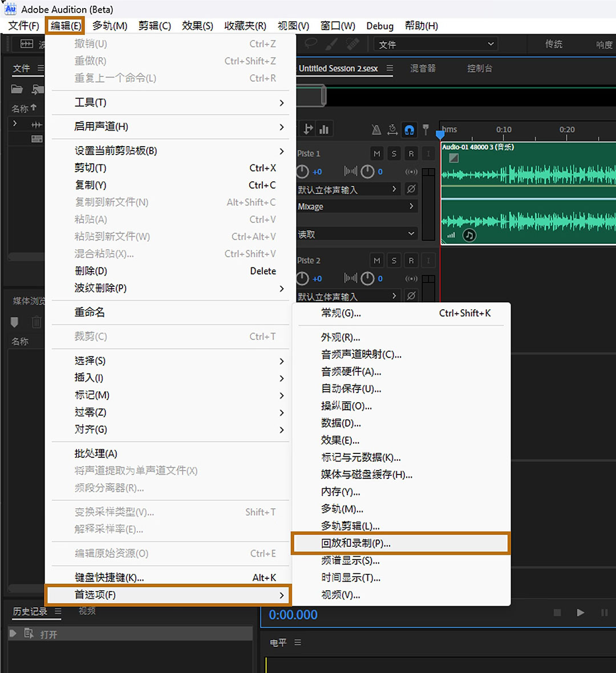Click the stereo sum icon on Piste 1
The height and width of the screenshot is (673, 616).
tap(411, 172)
